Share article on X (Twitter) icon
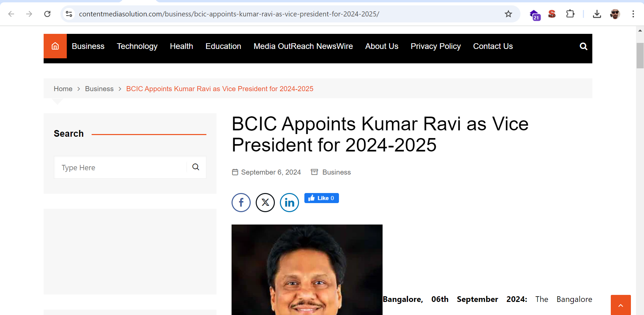Viewport: 644px width, 315px height. pyautogui.click(x=265, y=202)
